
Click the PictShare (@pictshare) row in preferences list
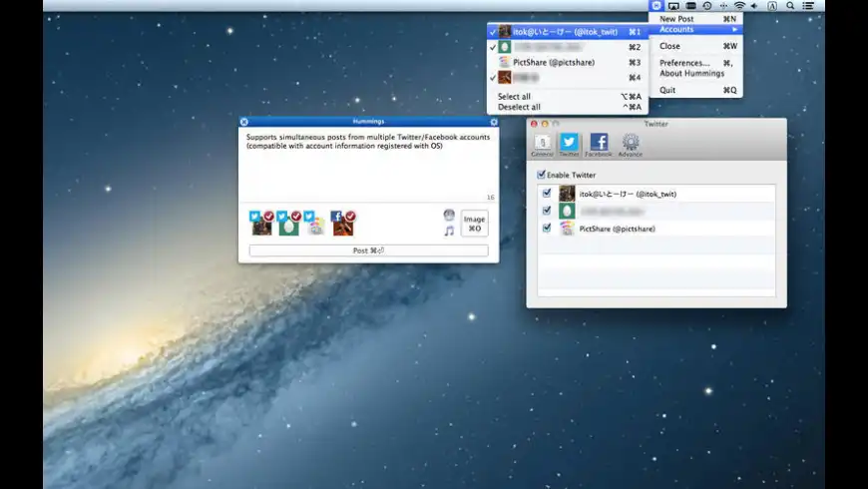pyautogui.click(x=656, y=229)
